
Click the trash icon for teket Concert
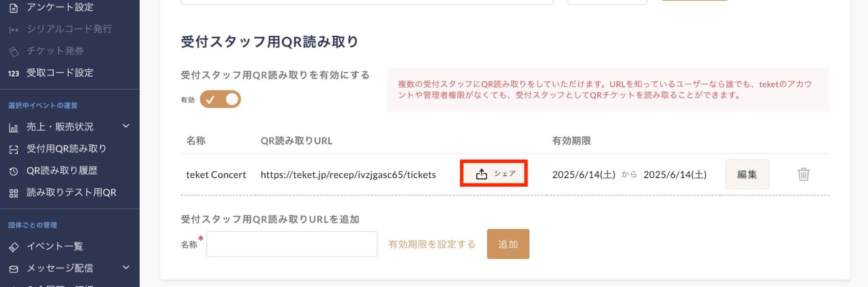[x=803, y=174]
